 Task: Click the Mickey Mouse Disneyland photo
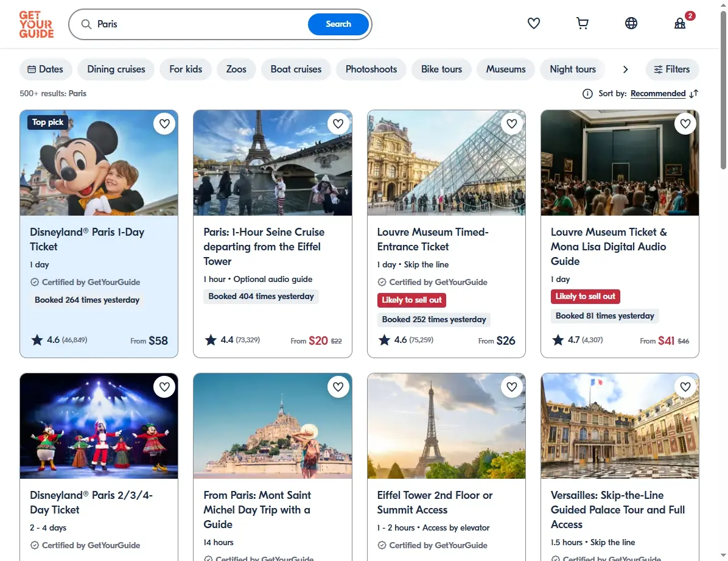[x=99, y=163]
